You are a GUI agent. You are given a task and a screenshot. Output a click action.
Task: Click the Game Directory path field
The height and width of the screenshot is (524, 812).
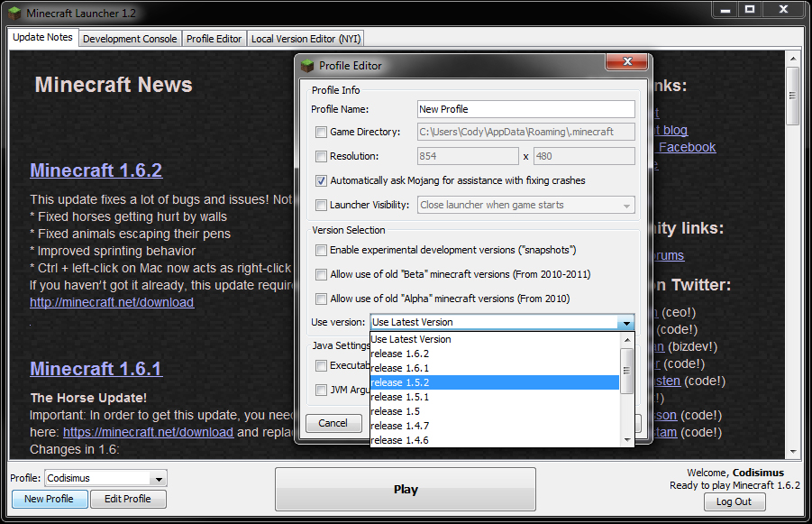[x=526, y=132]
